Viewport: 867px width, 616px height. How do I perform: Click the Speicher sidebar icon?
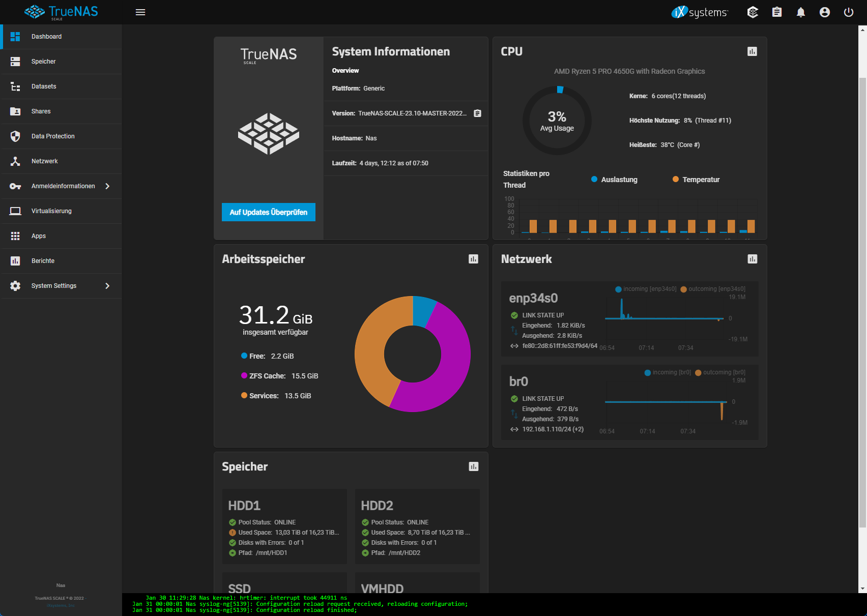tap(15, 62)
